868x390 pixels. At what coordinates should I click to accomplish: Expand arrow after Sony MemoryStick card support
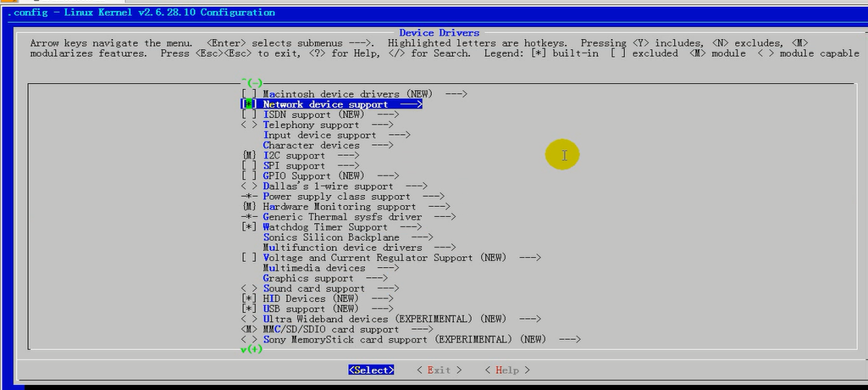point(570,340)
